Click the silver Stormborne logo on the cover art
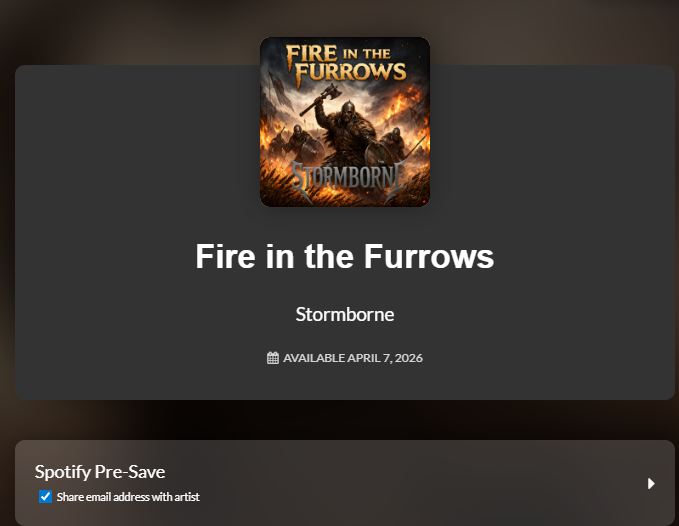679x526 pixels. pyautogui.click(x=346, y=177)
